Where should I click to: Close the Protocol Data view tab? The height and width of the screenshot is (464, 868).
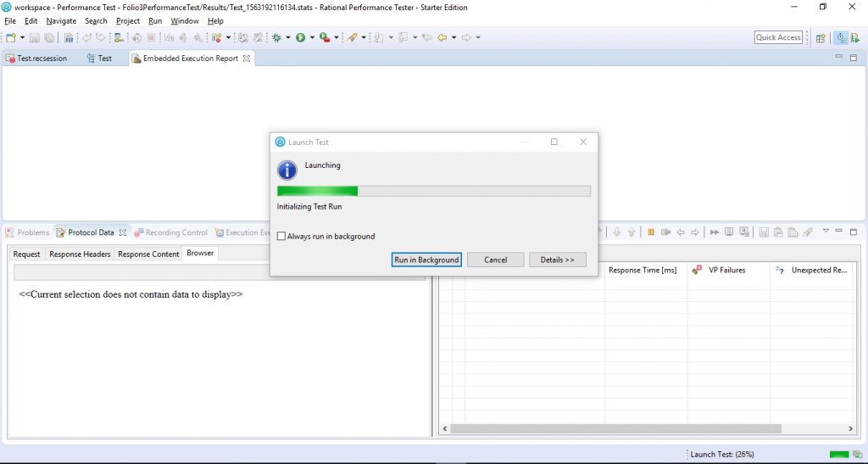click(123, 232)
